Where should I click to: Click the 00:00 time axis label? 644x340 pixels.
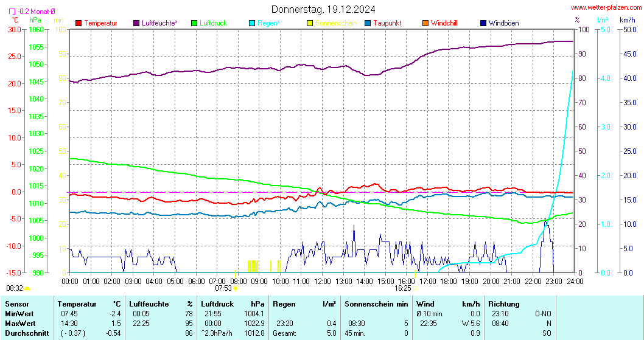[x=70, y=281]
